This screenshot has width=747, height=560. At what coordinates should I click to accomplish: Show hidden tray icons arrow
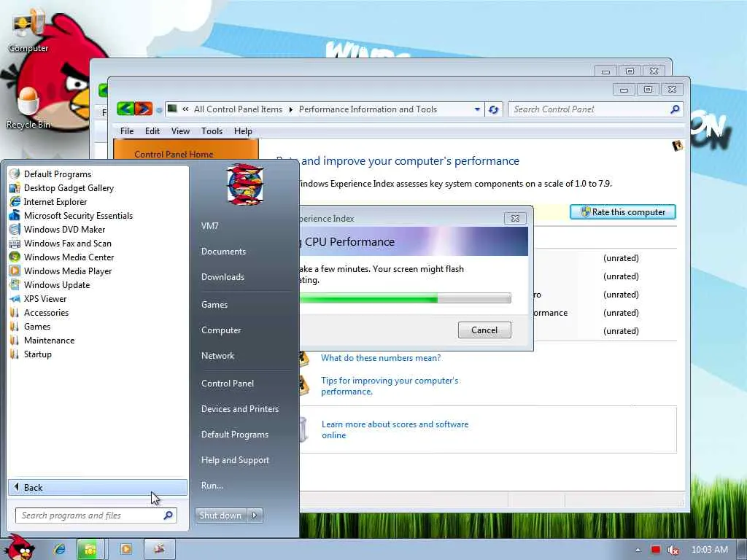point(638,550)
